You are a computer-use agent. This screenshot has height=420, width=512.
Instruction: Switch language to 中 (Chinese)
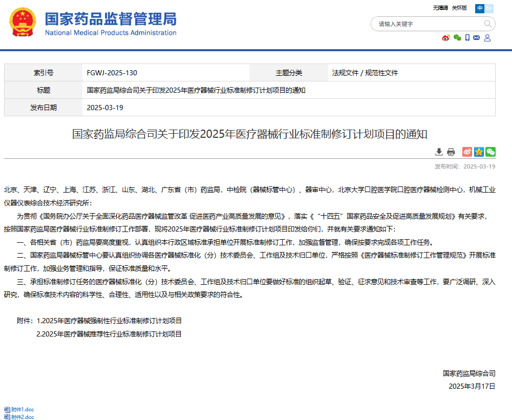[480, 8]
